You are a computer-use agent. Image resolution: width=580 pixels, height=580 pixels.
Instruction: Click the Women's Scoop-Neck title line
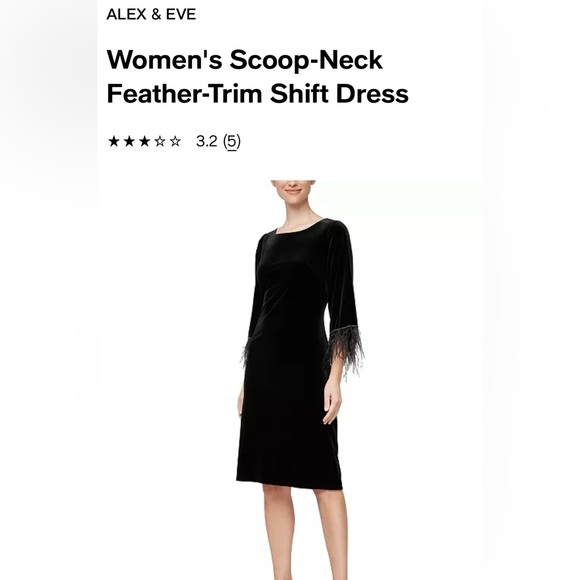245,60
